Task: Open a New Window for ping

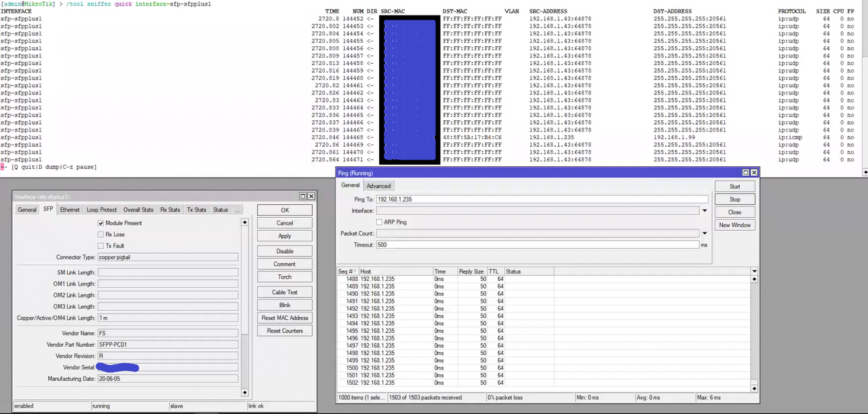Action: [734, 225]
